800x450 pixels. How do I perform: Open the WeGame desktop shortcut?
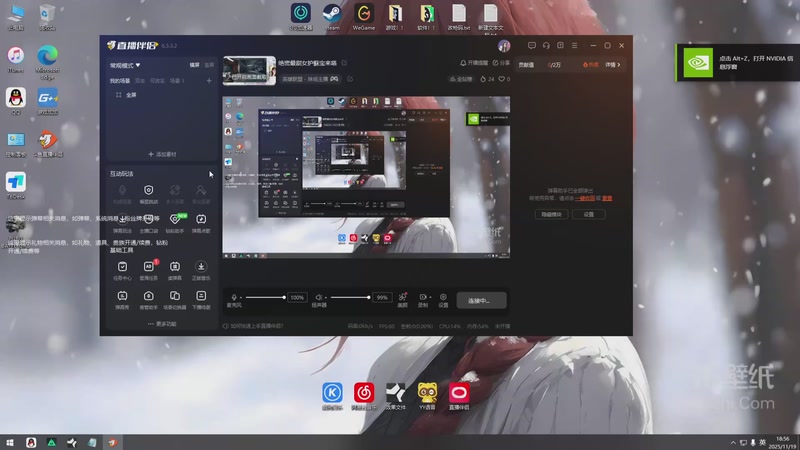[364, 17]
